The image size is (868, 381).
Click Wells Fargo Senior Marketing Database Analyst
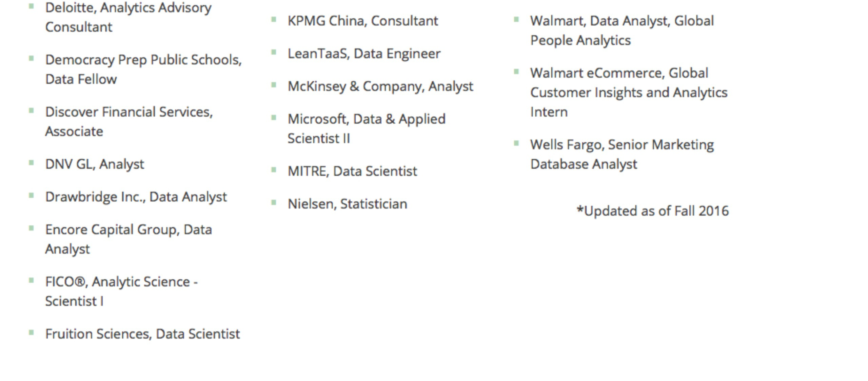coord(622,154)
